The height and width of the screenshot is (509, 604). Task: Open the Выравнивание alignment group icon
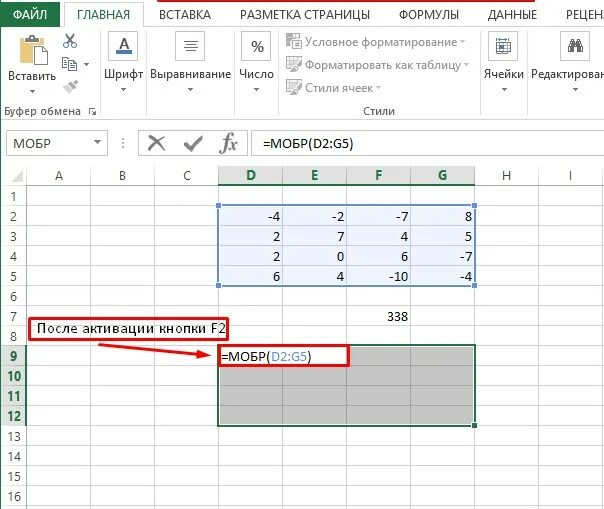190,46
